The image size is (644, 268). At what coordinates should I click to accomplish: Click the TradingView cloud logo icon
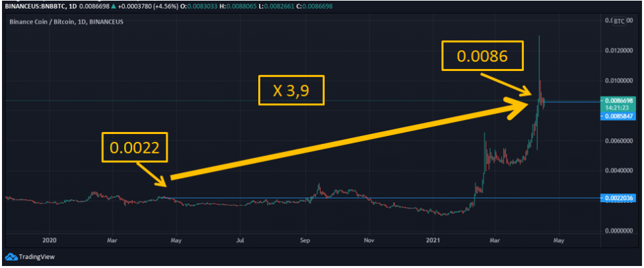pos(12,256)
